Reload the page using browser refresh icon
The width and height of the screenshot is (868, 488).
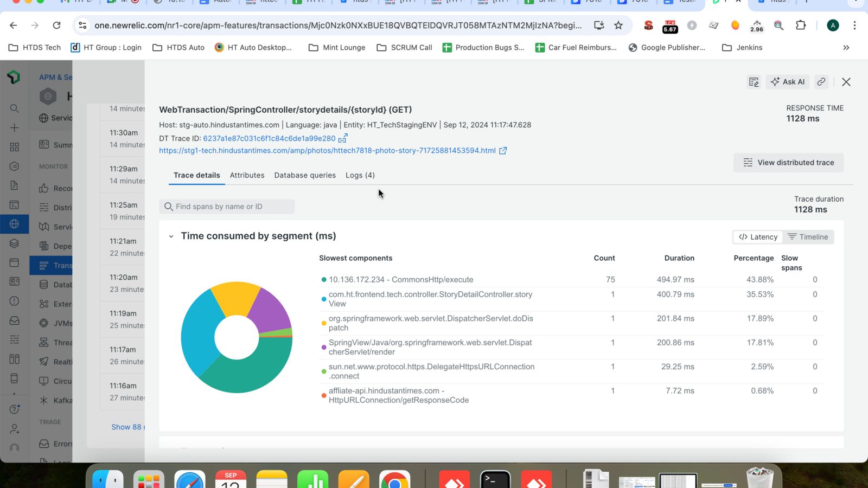click(56, 25)
